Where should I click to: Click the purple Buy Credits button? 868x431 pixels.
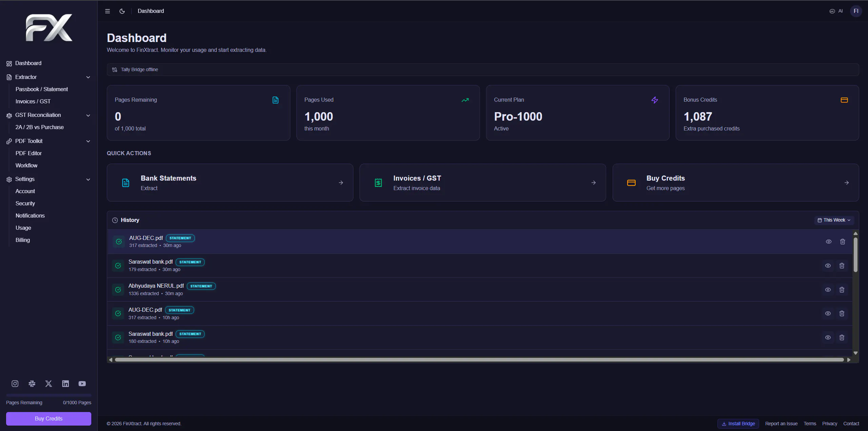pyautogui.click(x=49, y=419)
